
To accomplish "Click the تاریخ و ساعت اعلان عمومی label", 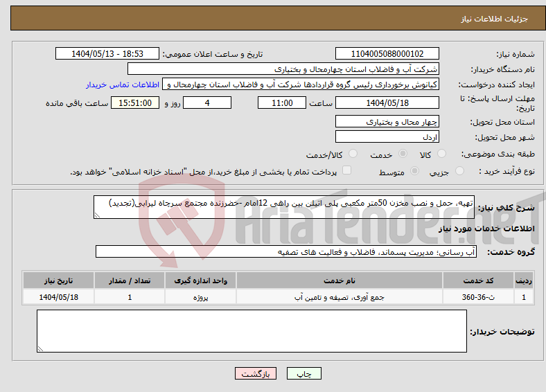I will (x=213, y=54).
